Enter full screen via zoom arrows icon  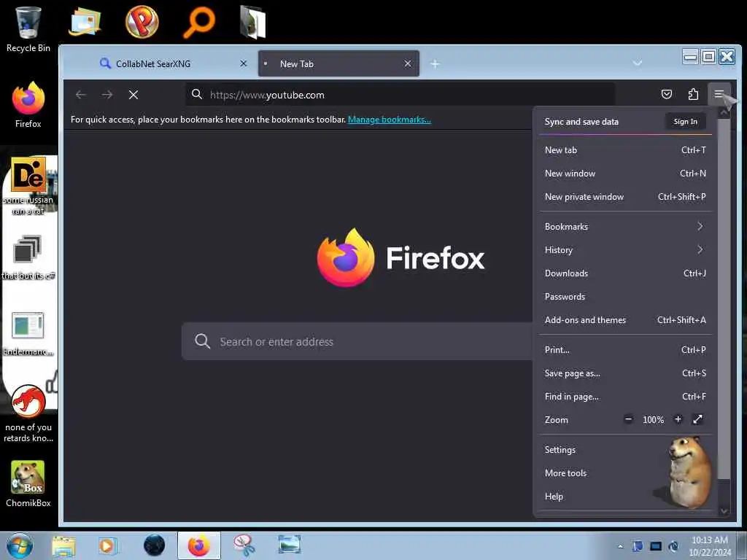(x=697, y=419)
